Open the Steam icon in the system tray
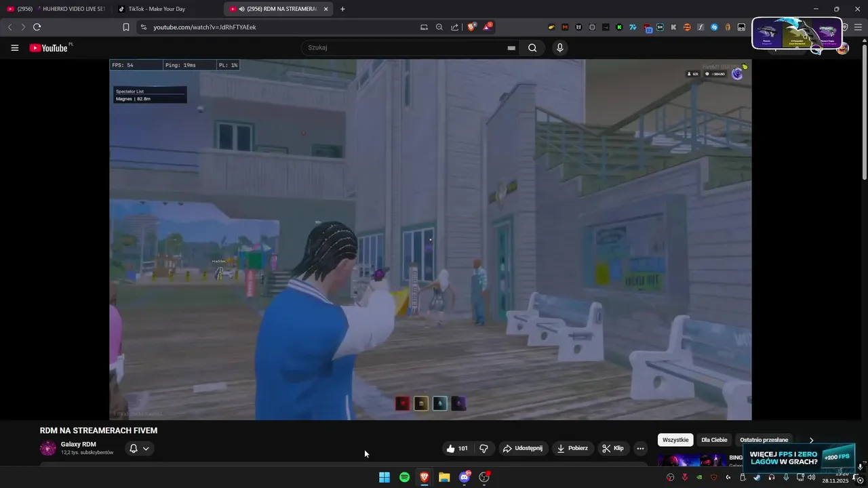The image size is (868, 488). click(x=757, y=477)
